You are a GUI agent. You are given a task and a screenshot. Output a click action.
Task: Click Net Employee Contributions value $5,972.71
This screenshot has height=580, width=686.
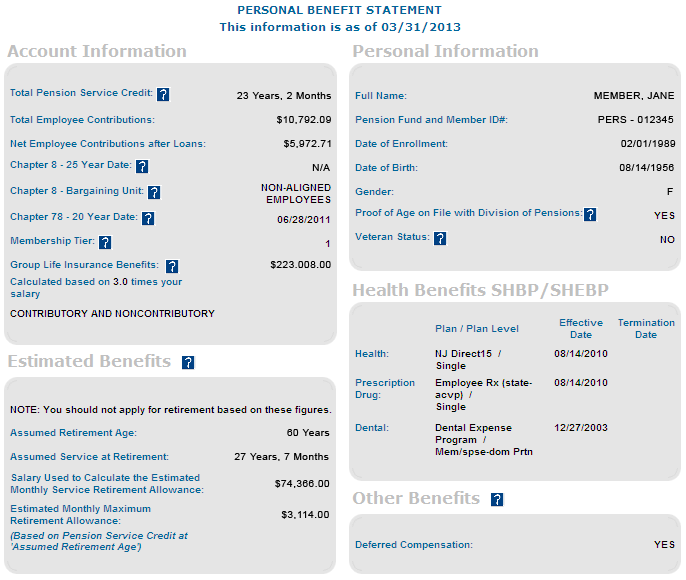(307, 144)
